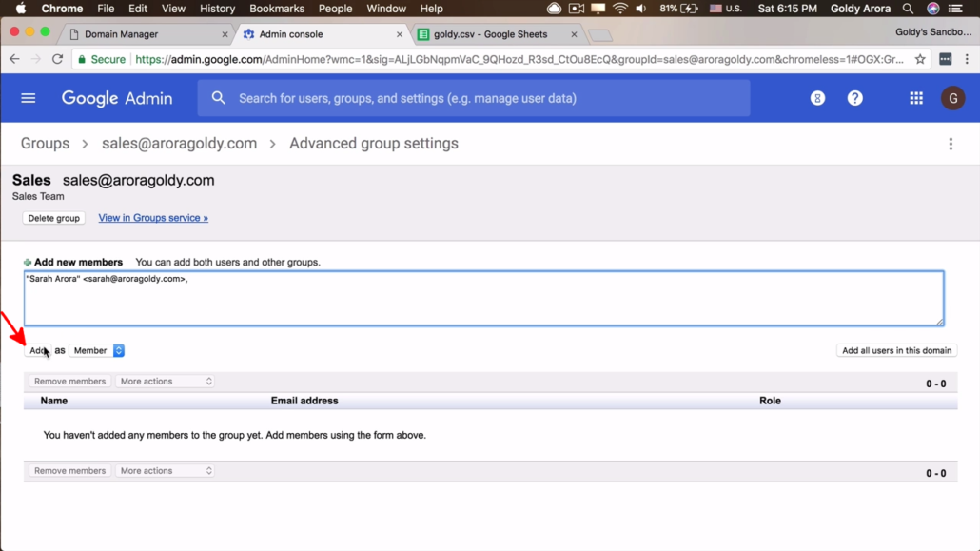
Task: Click the cloud icon in the menu bar
Action: 554,9
